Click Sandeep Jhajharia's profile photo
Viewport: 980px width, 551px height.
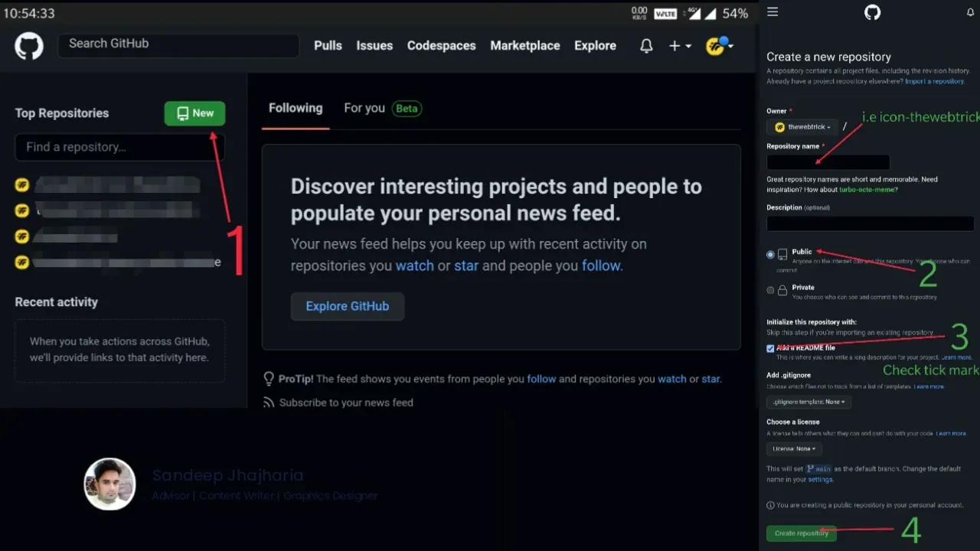tap(109, 484)
